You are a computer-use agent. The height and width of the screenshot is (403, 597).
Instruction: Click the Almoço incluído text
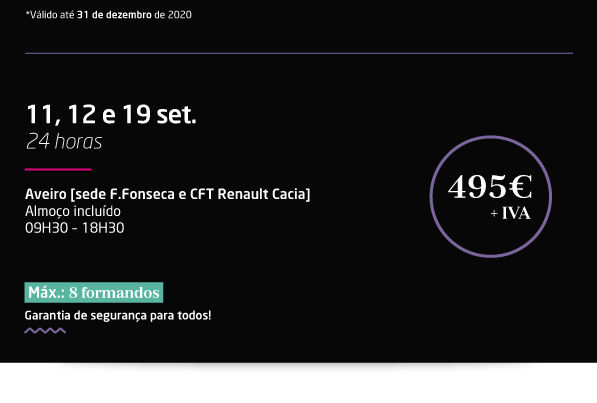(x=73, y=211)
